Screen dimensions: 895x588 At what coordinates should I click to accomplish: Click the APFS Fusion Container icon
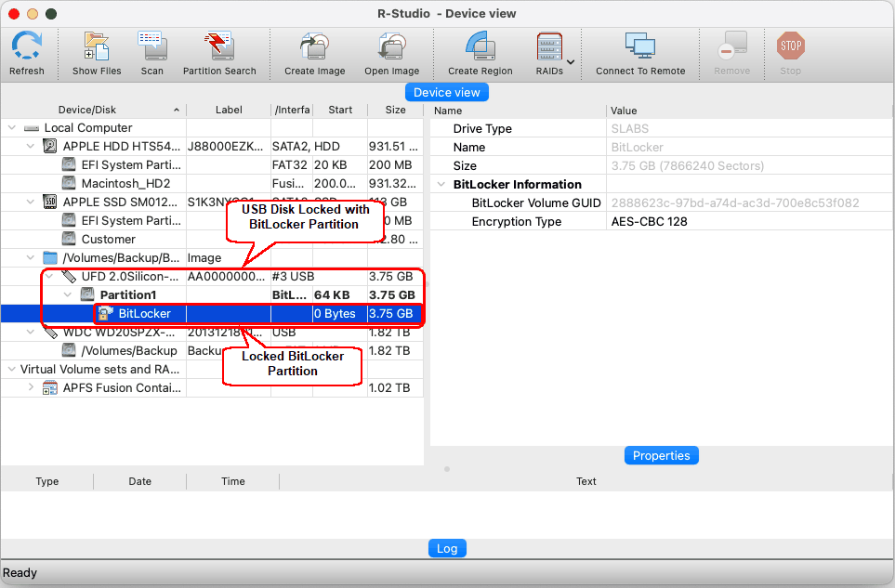coord(50,387)
